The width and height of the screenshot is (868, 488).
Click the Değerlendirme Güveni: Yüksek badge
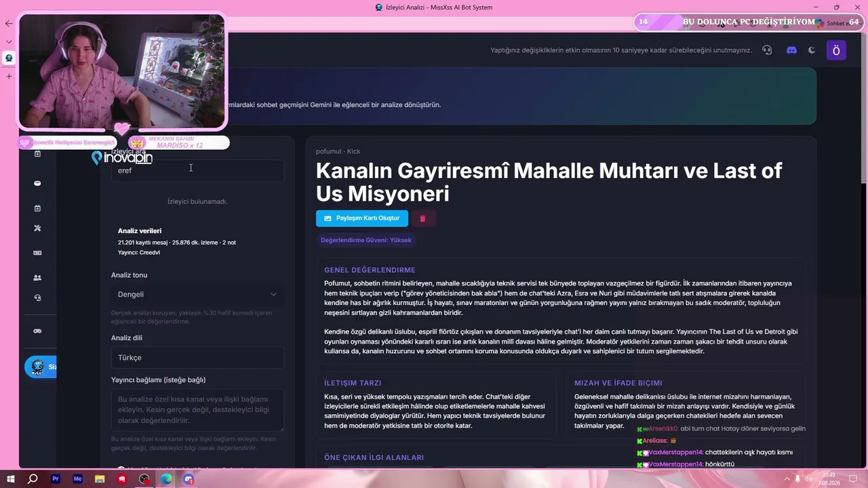coord(366,240)
